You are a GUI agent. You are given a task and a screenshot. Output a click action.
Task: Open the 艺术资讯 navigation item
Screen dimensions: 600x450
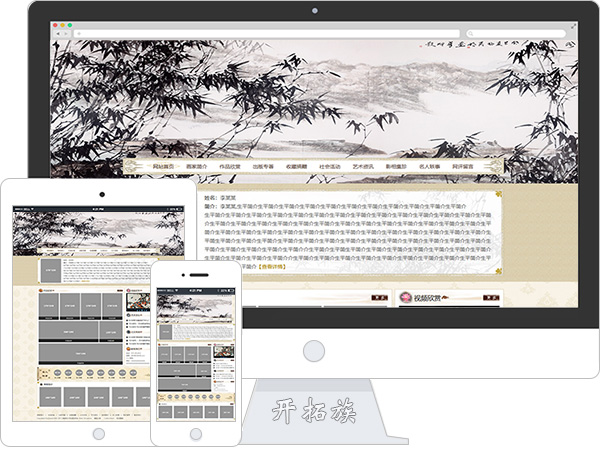pos(363,166)
